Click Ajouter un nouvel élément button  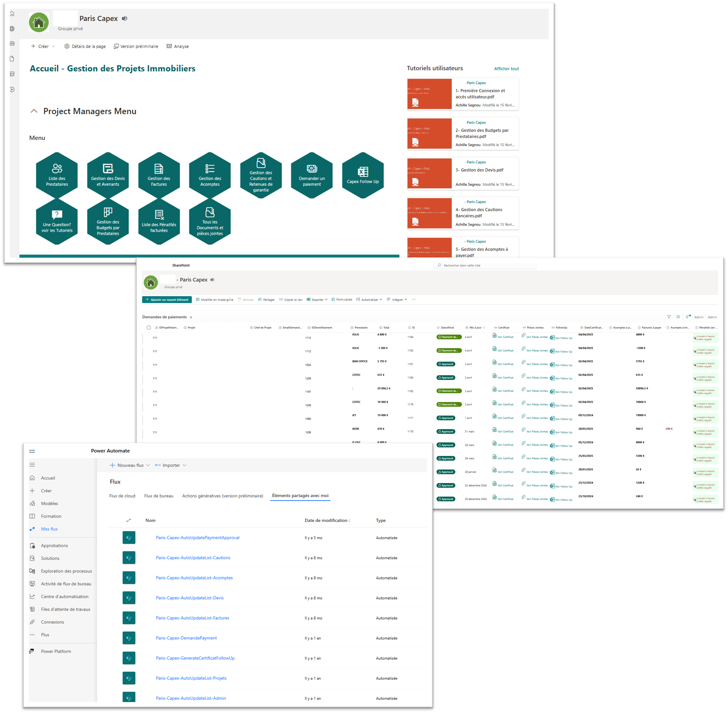pos(167,300)
